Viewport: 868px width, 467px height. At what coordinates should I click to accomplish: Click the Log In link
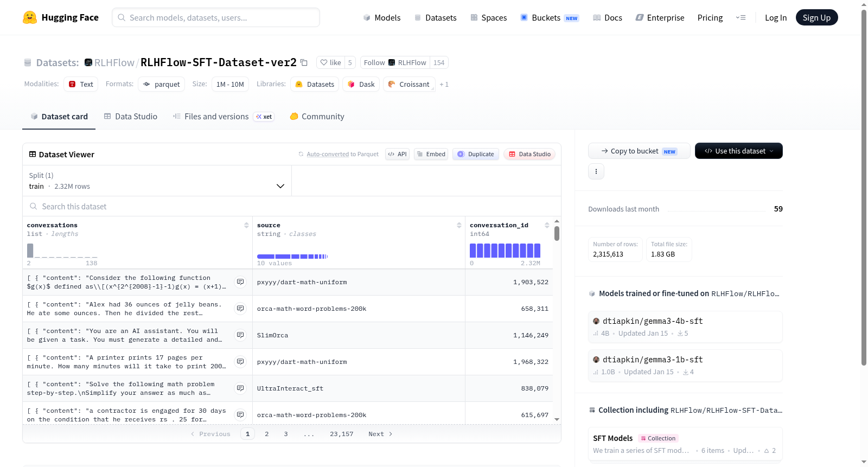point(776,17)
